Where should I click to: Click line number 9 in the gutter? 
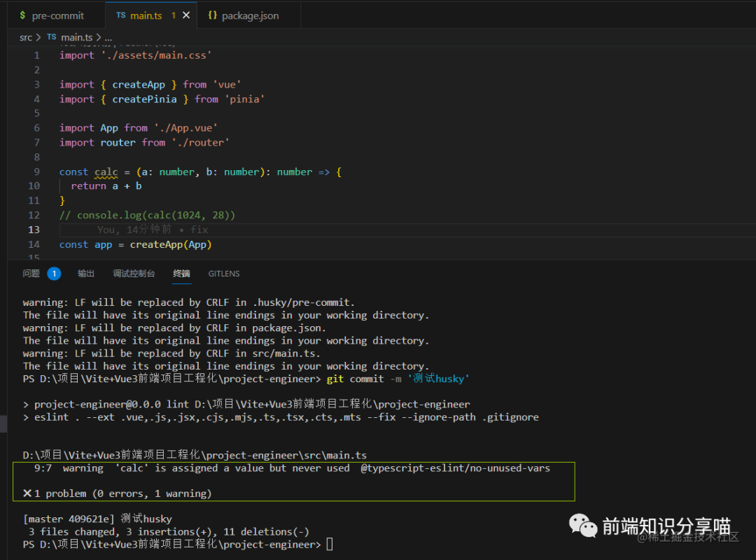tap(36, 171)
